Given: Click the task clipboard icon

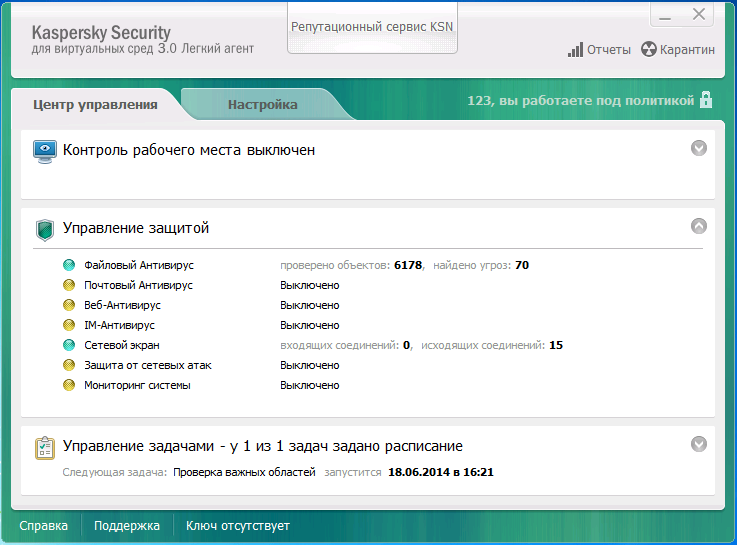Looking at the screenshot, I should [x=45, y=446].
